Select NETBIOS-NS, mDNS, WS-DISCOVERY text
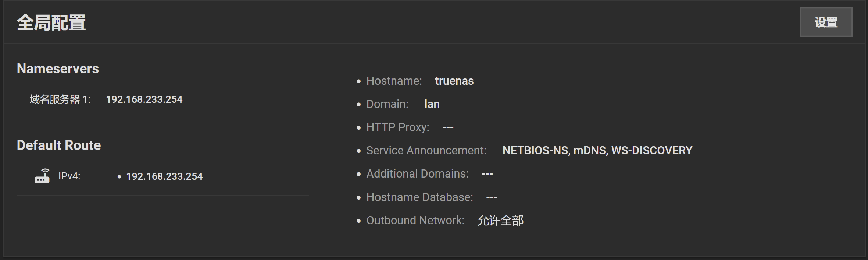The image size is (868, 260). click(597, 151)
